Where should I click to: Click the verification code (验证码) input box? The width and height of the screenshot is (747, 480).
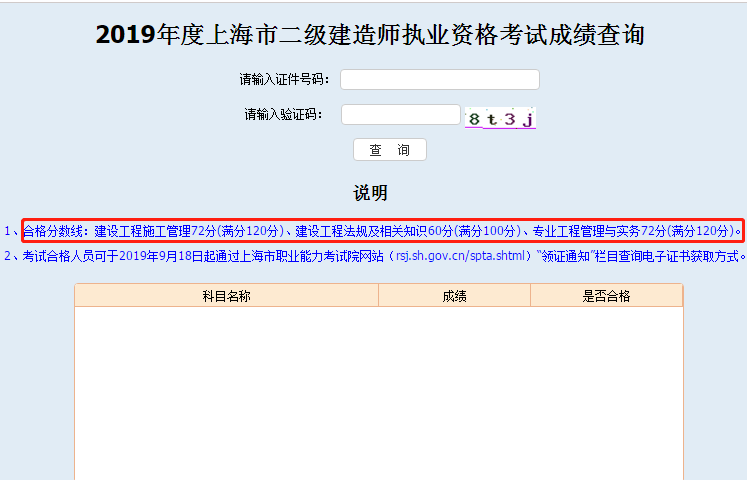pos(400,115)
